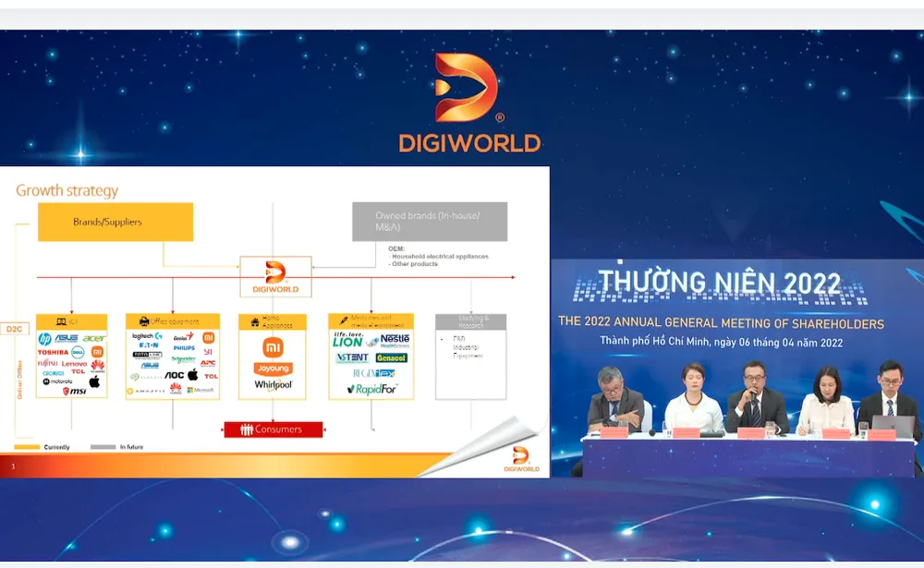
Task: Select the Apple logo under ICT brands
Action: tap(93, 381)
